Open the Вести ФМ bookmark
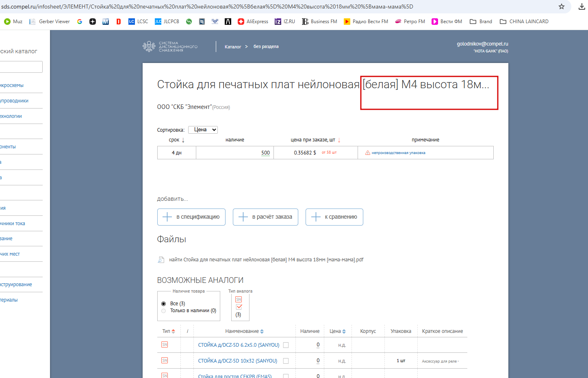588x378 pixels. pos(447,22)
